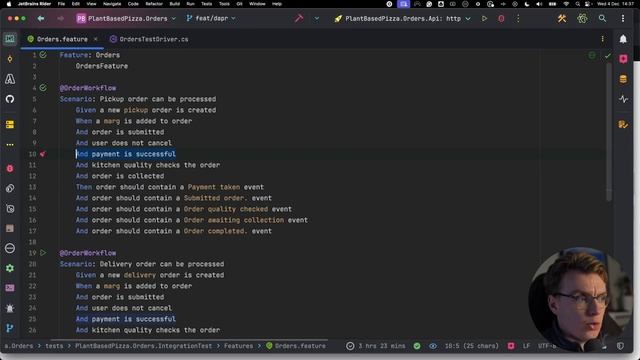
Task: Open macOS Spotlight search in menu bar
Action: (x=578, y=4)
